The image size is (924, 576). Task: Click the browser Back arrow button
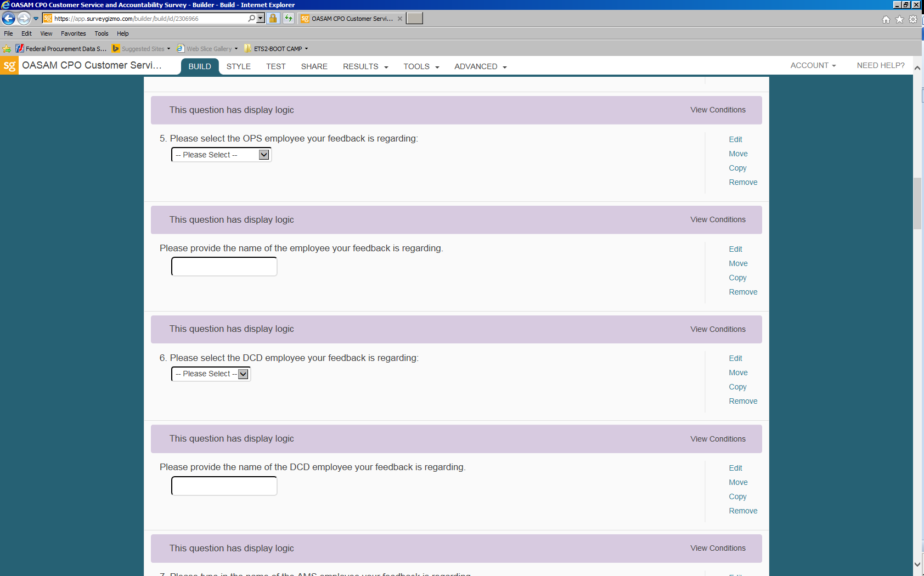(8, 18)
